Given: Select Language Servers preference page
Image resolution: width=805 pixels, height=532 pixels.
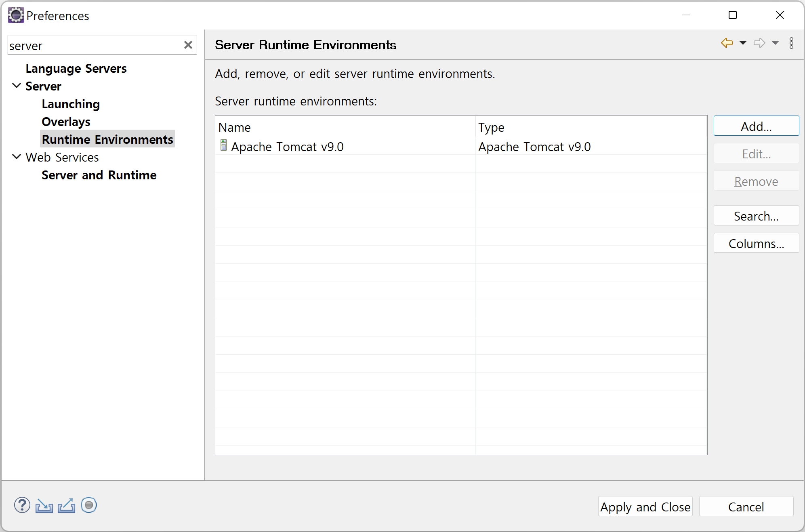Looking at the screenshot, I should point(76,69).
